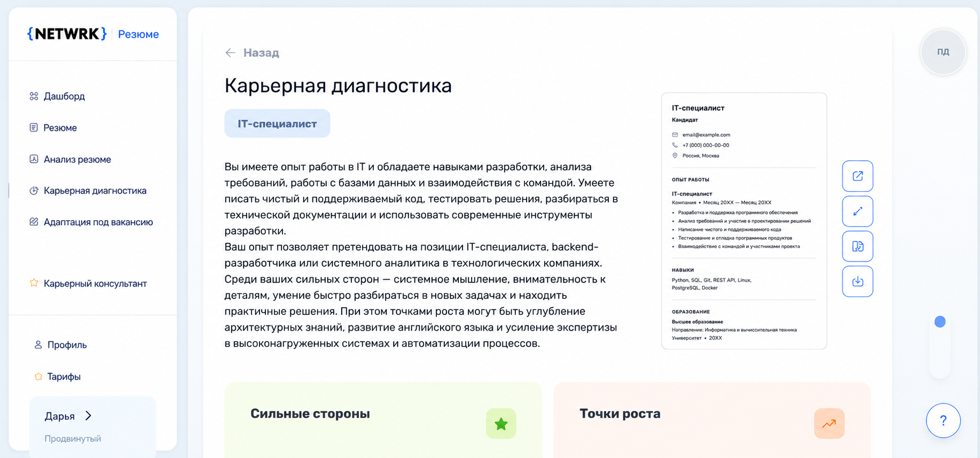
Task: Open Карьерный консультант menu item
Action: click(95, 283)
